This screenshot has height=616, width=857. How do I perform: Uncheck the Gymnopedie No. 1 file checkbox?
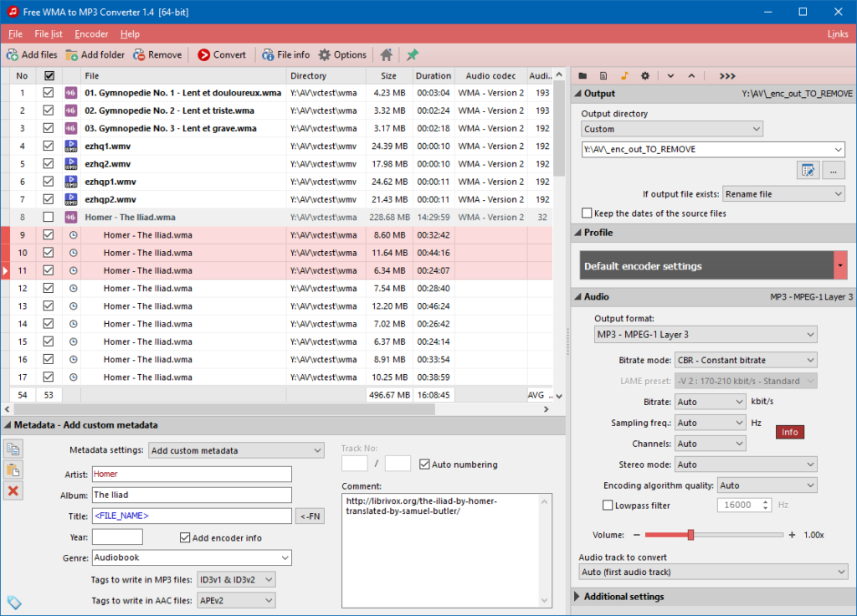click(48, 93)
